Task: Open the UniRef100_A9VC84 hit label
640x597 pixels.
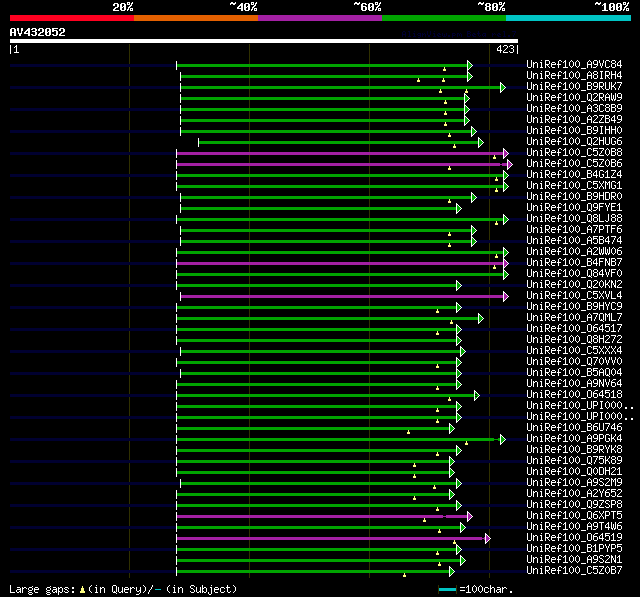Action: tap(574, 64)
